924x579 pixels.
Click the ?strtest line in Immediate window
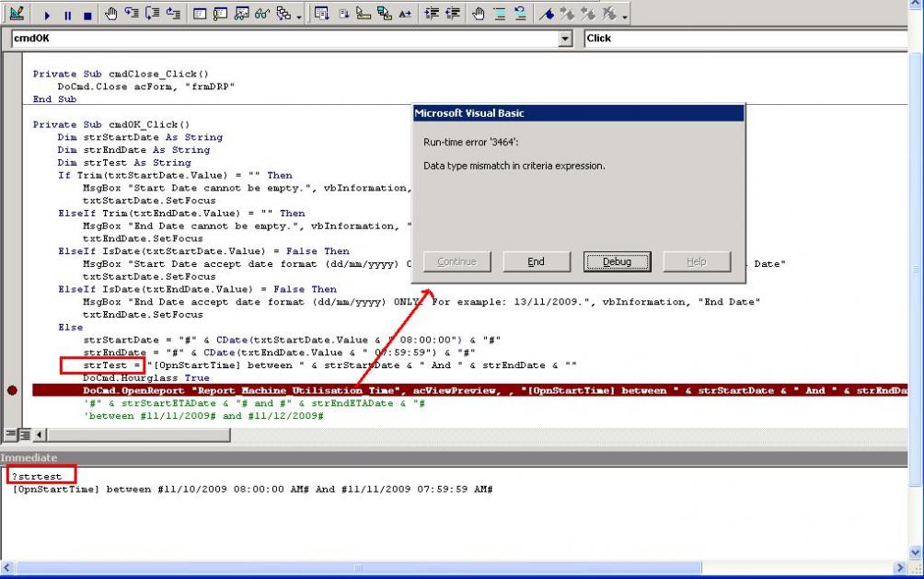[x=37, y=476]
